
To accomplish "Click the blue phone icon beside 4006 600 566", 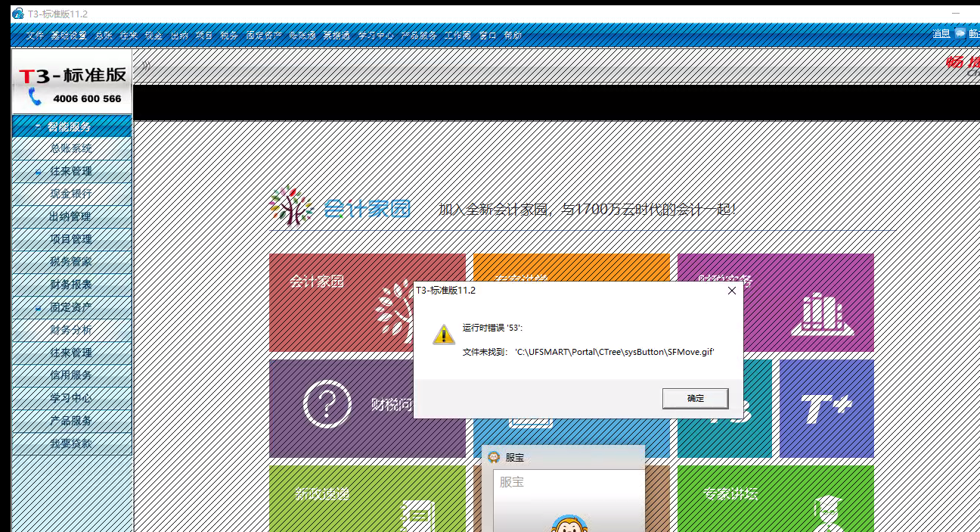I will [x=34, y=97].
